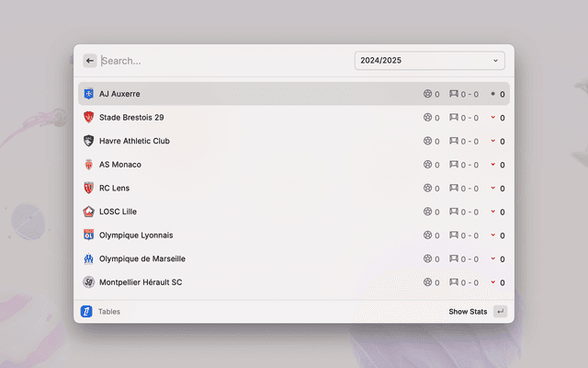
Task: Click the AJ Auxerre club logo
Action: point(89,94)
